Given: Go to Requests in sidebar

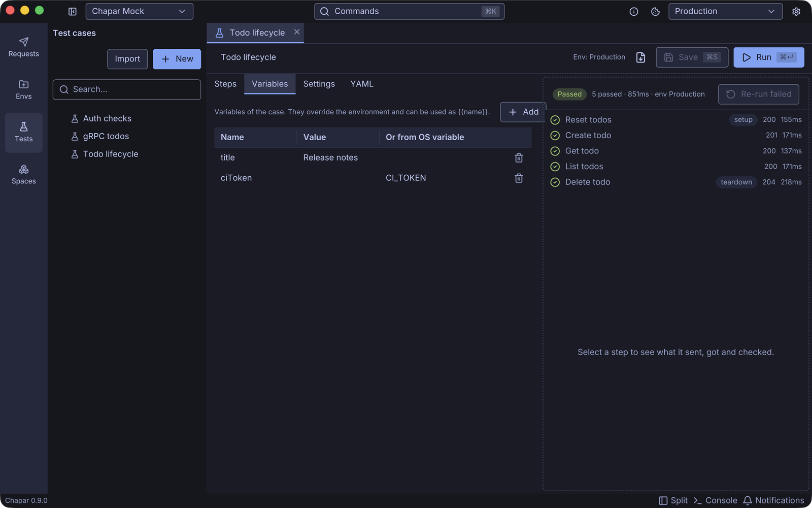Looking at the screenshot, I should click(23, 47).
